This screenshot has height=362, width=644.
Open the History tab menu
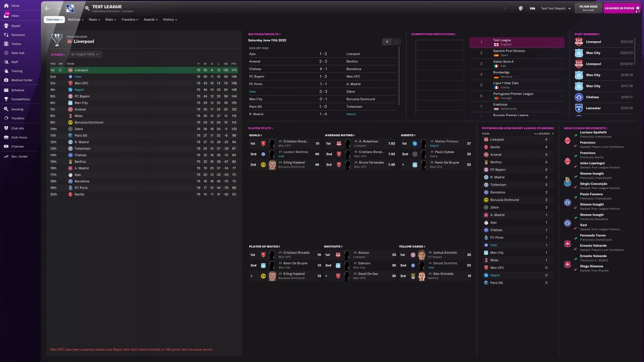point(170,20)
